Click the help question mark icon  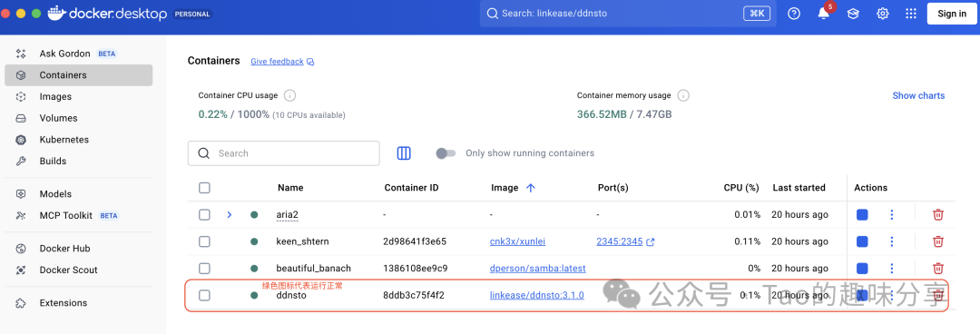[794, 14]
